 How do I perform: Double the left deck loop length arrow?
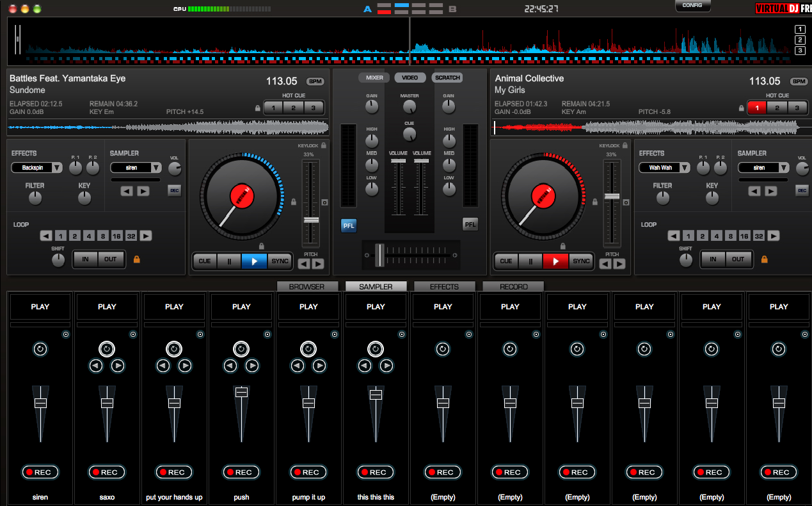pos(147,236)
